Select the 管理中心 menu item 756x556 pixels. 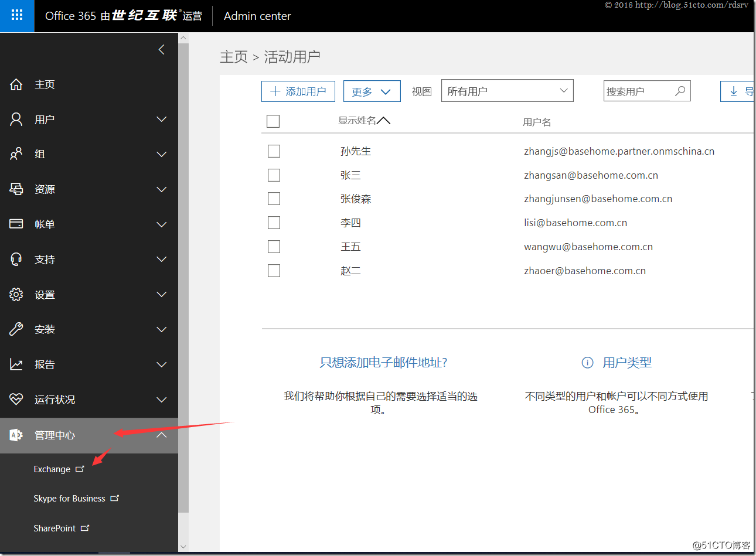click(89, 435)
